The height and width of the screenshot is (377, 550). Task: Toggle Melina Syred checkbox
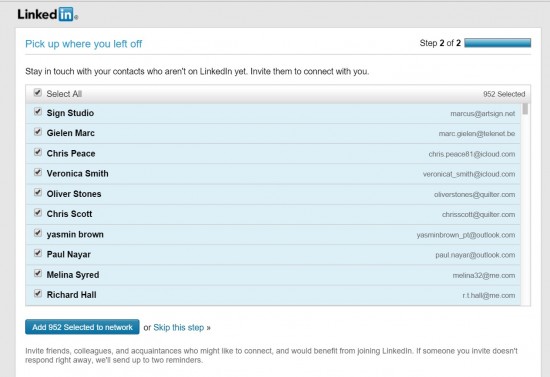tap(38, 274)
